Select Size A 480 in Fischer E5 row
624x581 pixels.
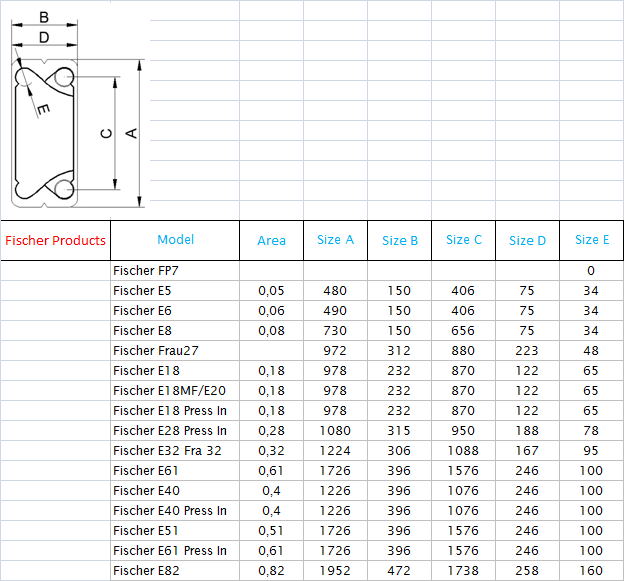point(335,290)
